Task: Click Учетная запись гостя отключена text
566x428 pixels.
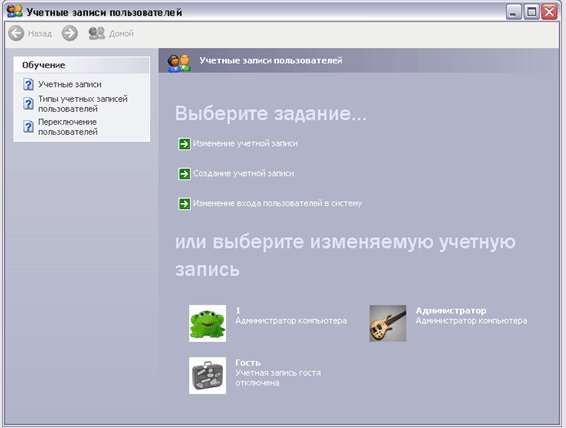Action: coord(278,378)
